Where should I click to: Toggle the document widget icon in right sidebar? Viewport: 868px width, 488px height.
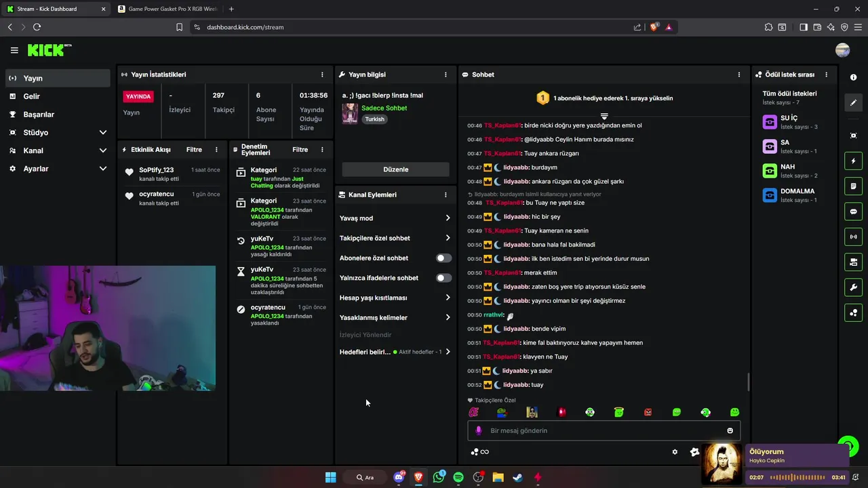point(853,186)
